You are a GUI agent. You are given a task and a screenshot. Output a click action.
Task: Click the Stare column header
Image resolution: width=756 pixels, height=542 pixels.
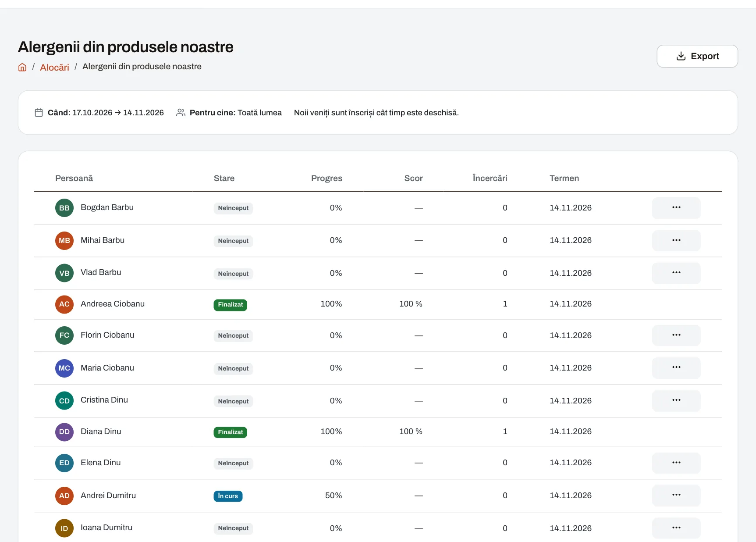point(224,178)
